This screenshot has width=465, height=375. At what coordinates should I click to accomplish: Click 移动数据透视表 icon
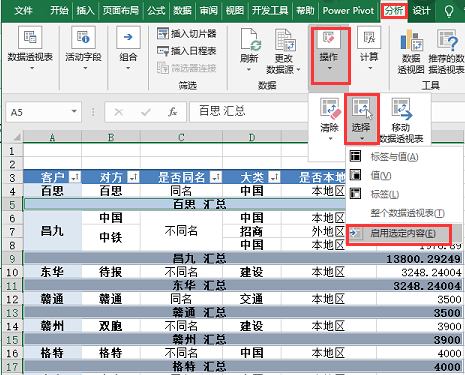pos(401,109)
